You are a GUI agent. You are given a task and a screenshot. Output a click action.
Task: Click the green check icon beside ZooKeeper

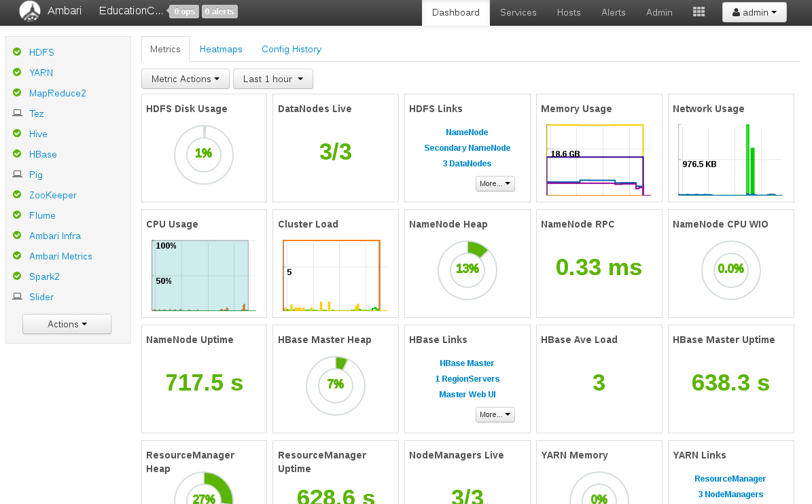tap(17, 194)
